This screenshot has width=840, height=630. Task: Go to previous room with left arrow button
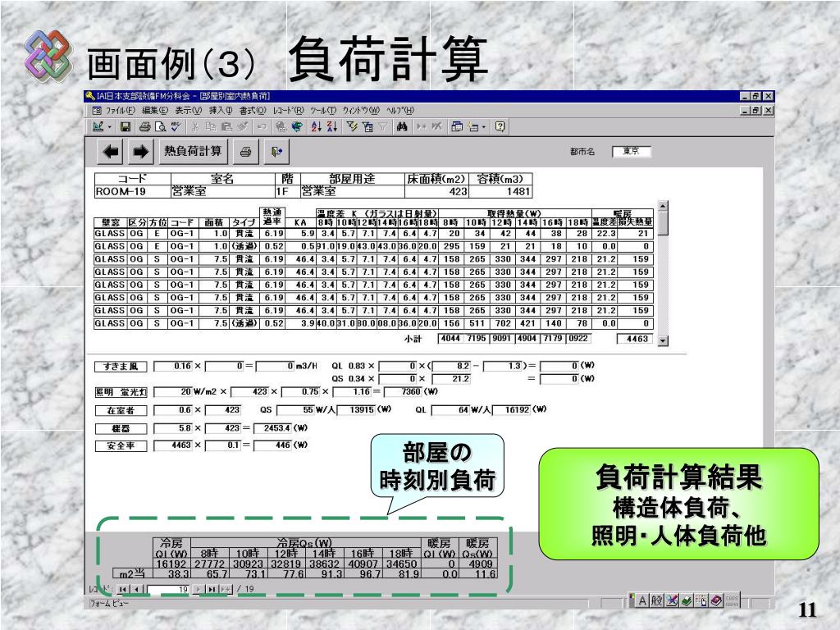tap(111, 152)
